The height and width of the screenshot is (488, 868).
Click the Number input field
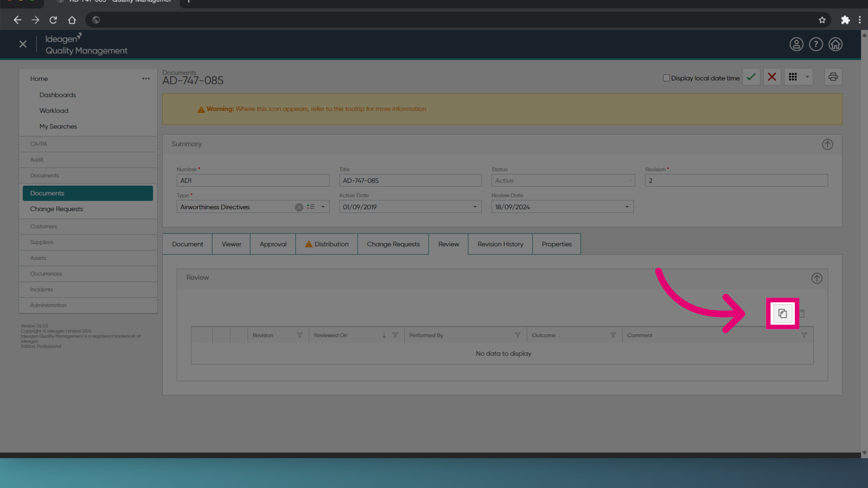(253, 181)
